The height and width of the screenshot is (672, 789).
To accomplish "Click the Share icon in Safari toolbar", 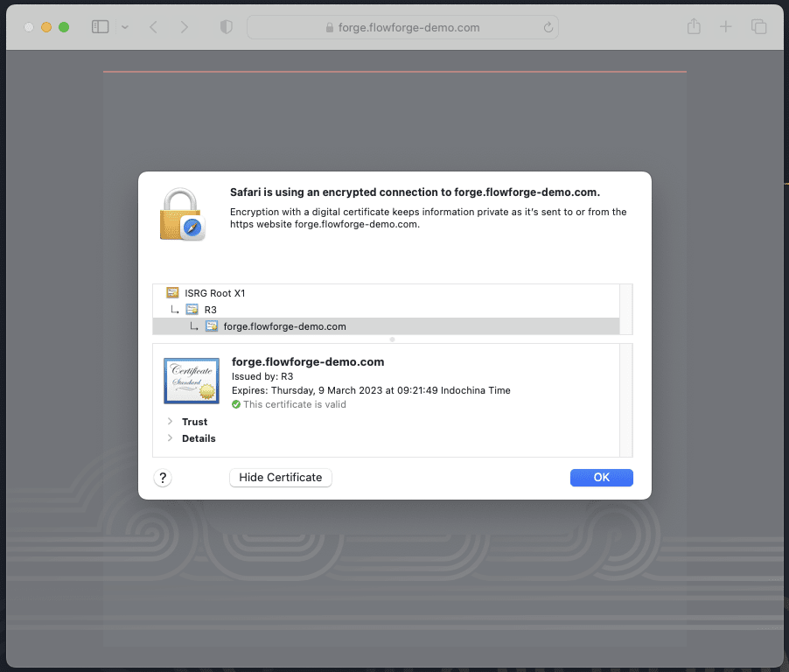I will 694,27.
